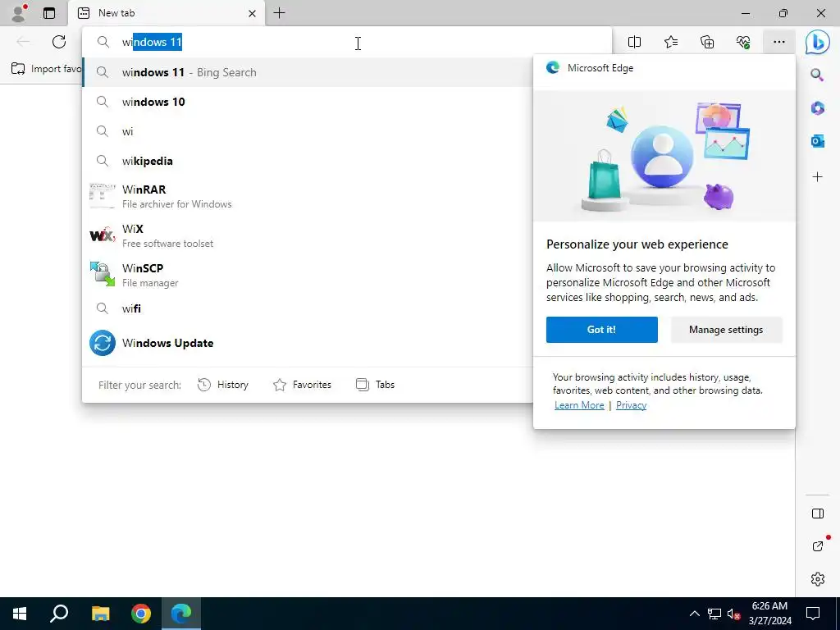
Task: Open the tab actions menu icon
Action: (48, 13)
